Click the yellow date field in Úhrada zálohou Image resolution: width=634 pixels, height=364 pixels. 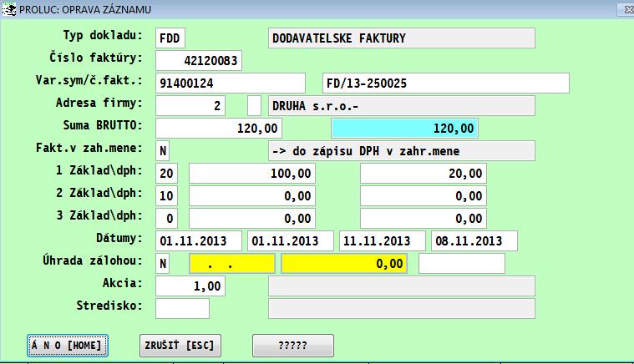click(x=231, y=264)
